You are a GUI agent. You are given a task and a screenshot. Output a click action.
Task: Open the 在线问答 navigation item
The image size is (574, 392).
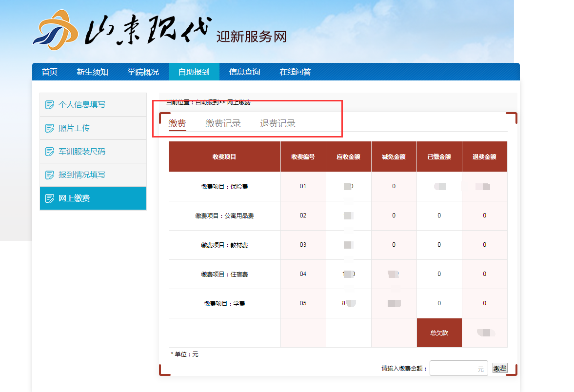tap(295, 72)
